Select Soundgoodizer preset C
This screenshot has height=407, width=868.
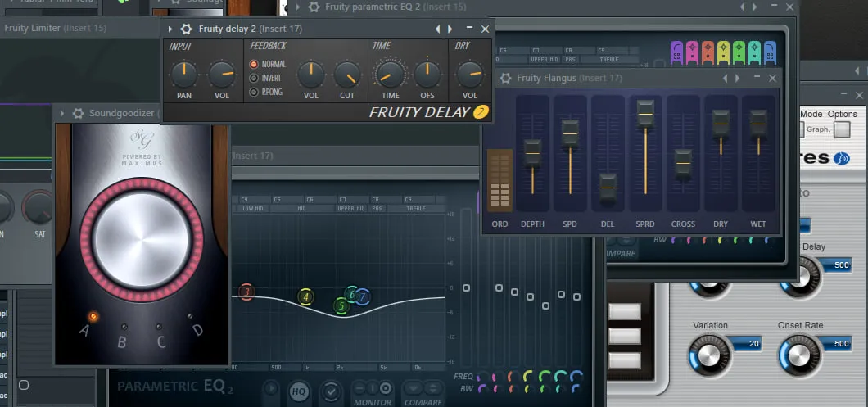tap(159, 327)
